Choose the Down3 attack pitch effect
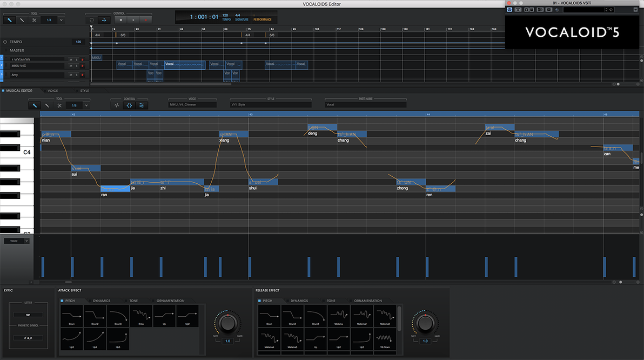Viewport: 644px width, 360px height. coord(118,316)
